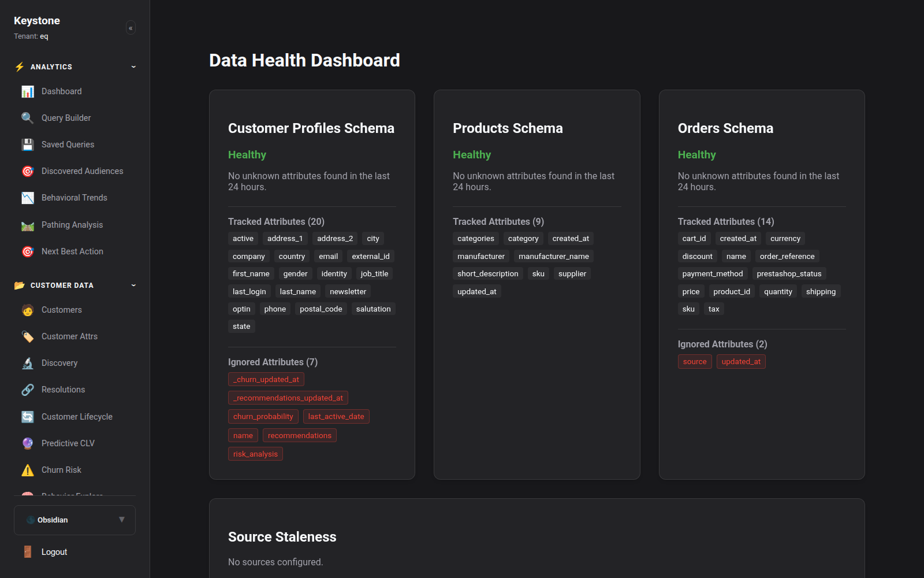Viewport: 924px width, 578px height.
Task: Click the Customers person icon
Action: pos(28,310)
